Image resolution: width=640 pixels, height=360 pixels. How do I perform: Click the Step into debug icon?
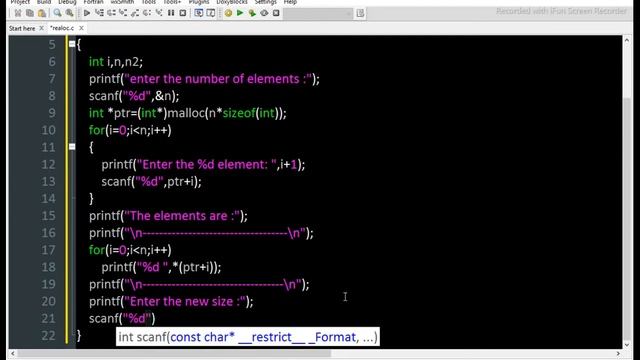pos(123,13)
